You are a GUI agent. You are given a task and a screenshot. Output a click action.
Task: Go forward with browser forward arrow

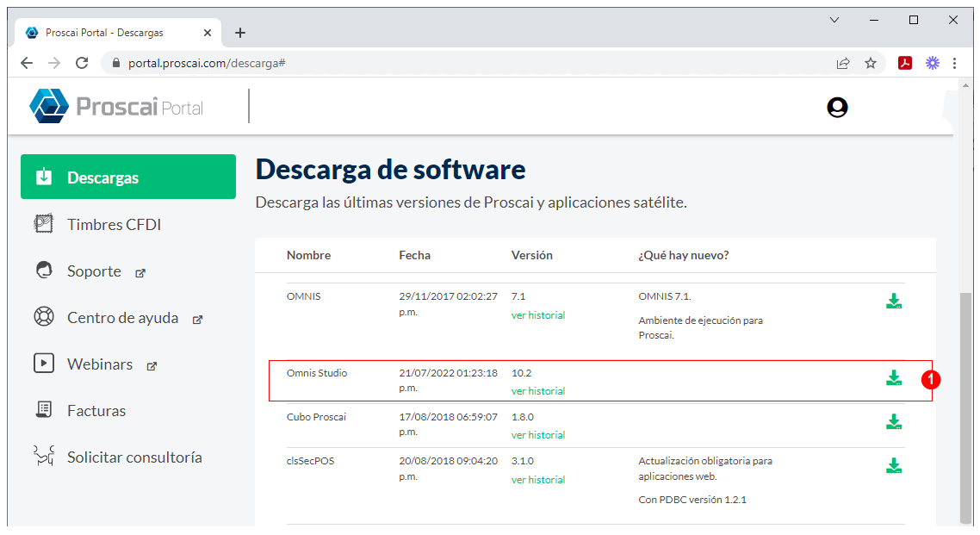tap(54, 63)
